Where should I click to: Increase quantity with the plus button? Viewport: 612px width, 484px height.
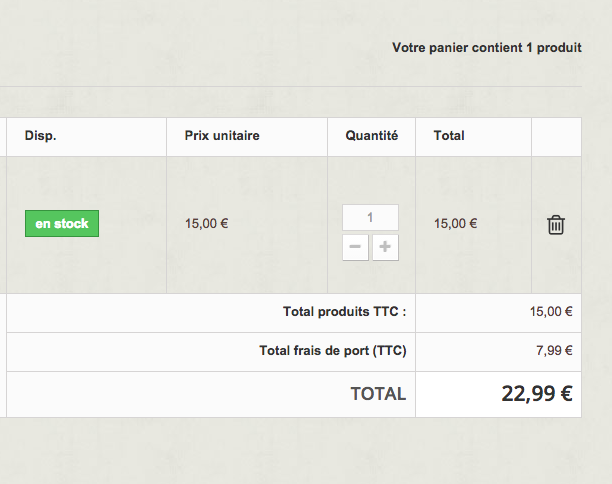tap(385, 247)
